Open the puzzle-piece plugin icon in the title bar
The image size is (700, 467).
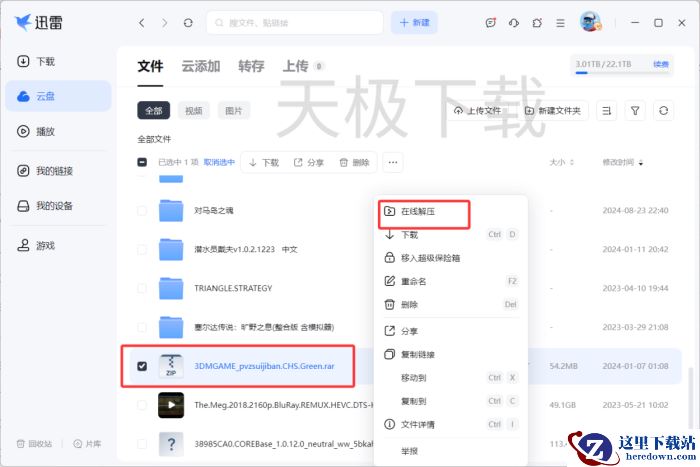tap(537, 23)
